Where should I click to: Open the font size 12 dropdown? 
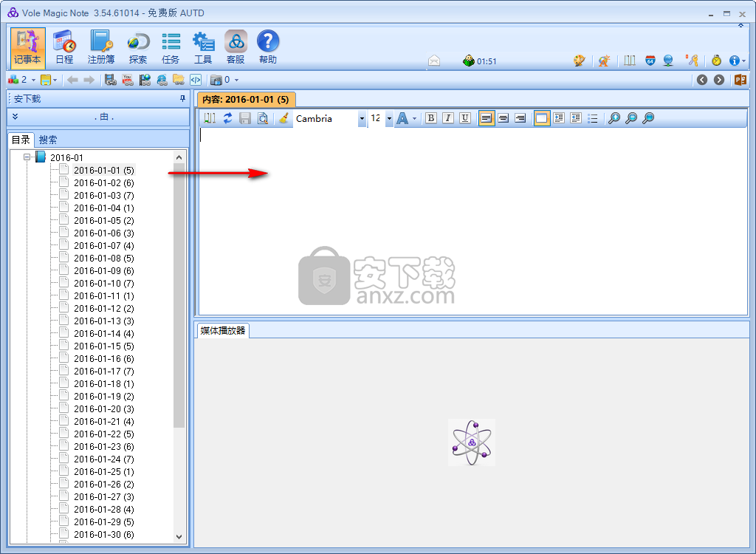pyautogui.click(x=389, y=118)
